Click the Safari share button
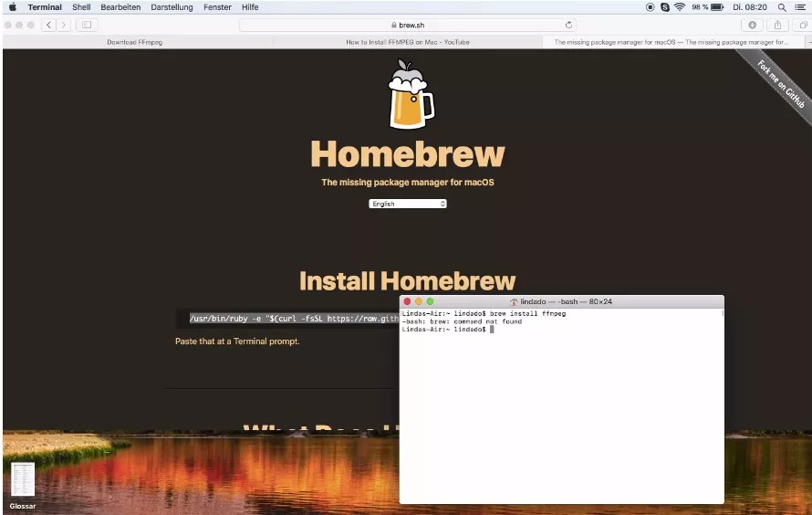 click(x=777, y=25)
